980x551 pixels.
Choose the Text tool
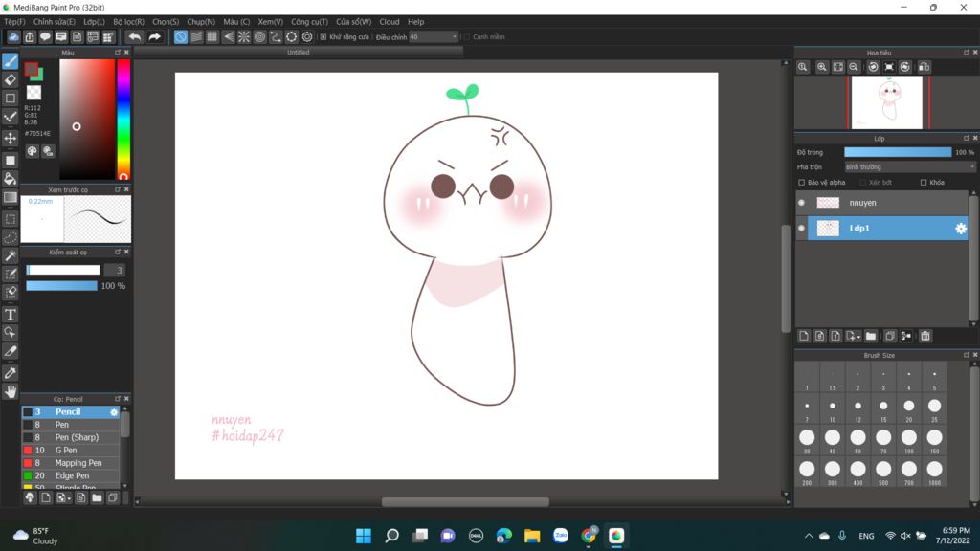point(10,314)
